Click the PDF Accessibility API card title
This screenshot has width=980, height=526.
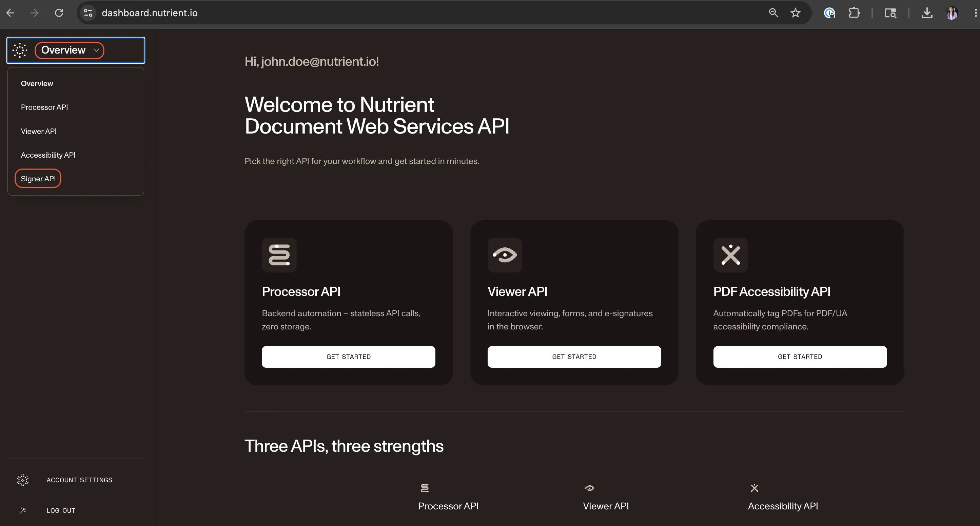click(x=772, y=292)
